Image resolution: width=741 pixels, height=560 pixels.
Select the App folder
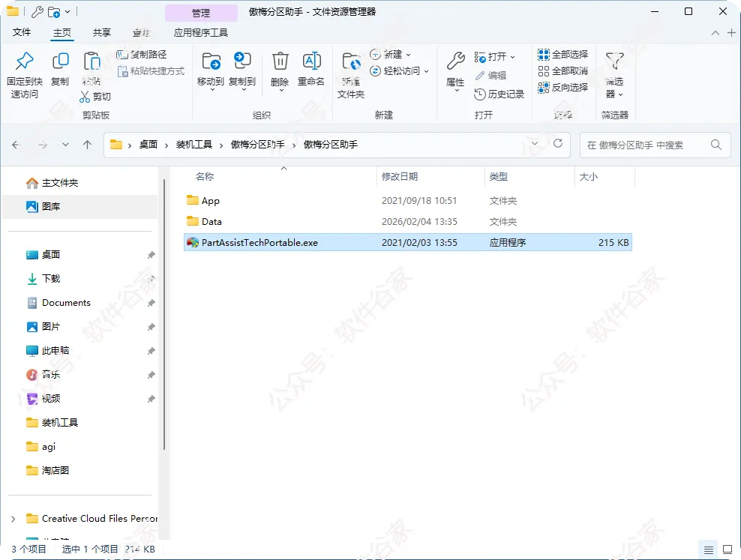(x=407, y=201)
